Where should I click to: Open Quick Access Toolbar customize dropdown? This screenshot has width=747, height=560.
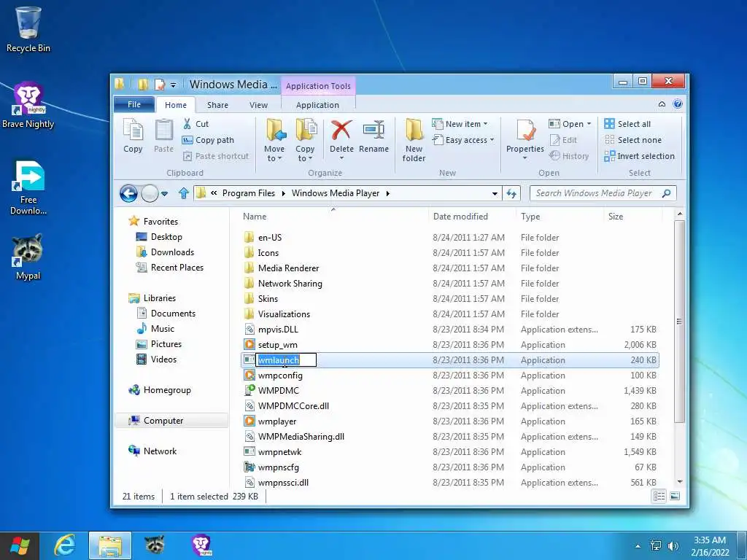tap(174, 85)
